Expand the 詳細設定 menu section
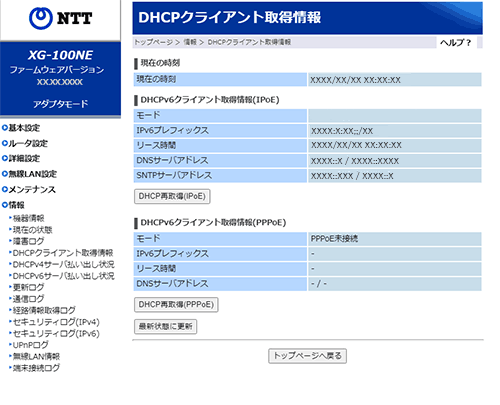The image size is (500, 405). [x=21, y=159]
